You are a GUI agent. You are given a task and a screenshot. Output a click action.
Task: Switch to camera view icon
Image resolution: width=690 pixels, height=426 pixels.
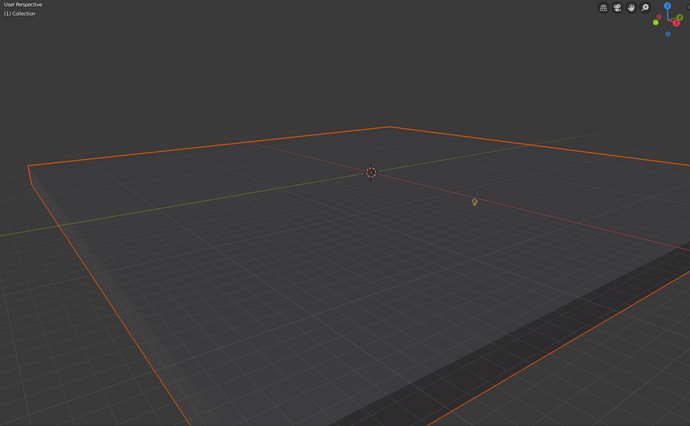coord(617,8)
